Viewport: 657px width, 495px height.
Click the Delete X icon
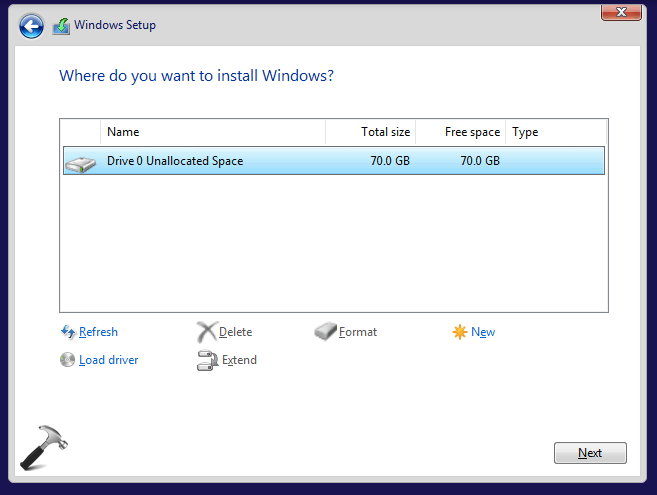point(206,332)
